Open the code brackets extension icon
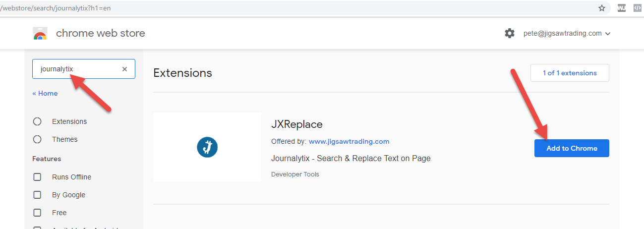This screenshot has height=229, width=644. pos(638,8)
